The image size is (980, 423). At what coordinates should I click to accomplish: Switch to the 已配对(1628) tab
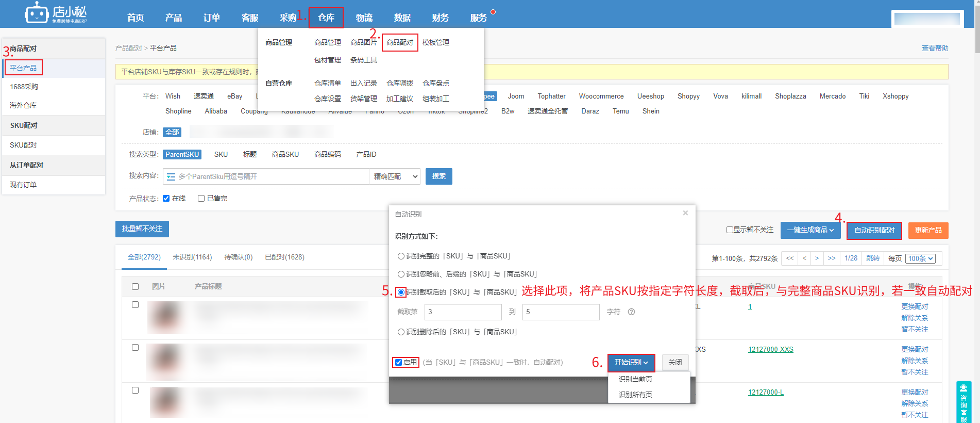coord(284,257)
